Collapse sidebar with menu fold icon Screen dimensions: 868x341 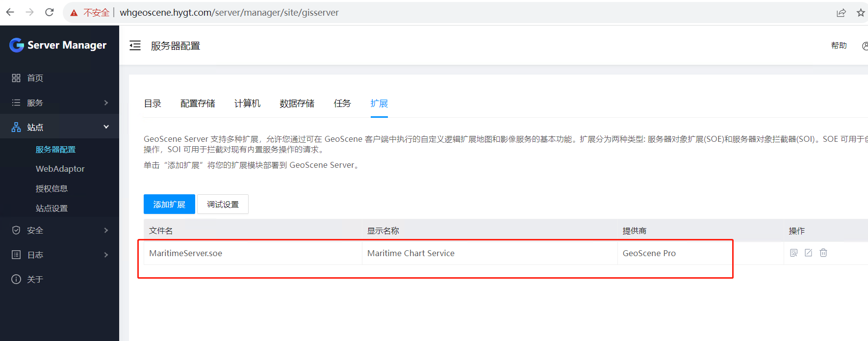point(135,46)
